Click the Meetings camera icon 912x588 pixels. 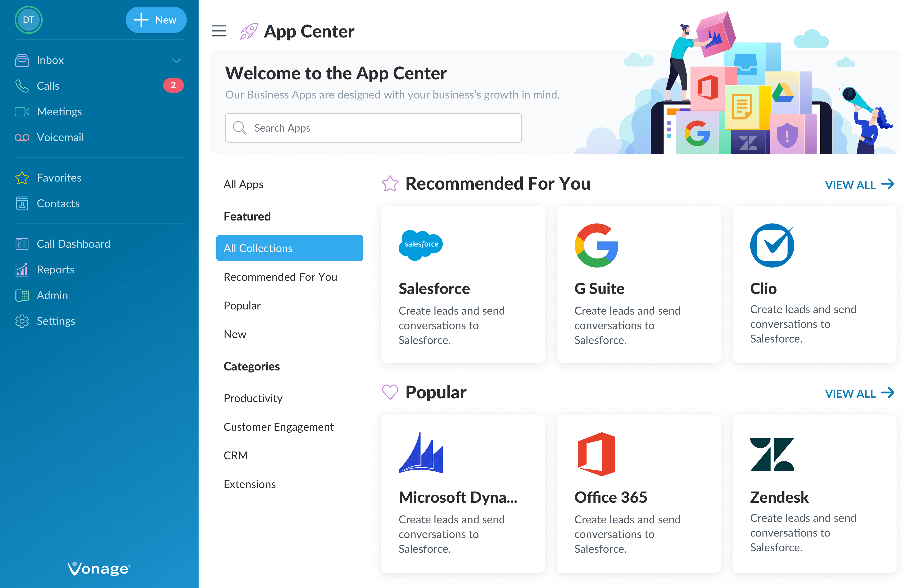click(x=22, y=111)
